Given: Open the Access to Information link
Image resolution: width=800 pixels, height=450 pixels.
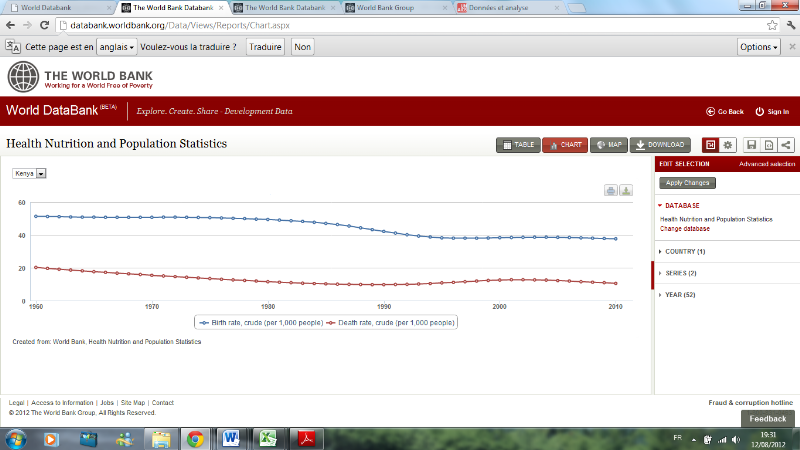Looking at the screenshot, I should [x=62, y=403].
